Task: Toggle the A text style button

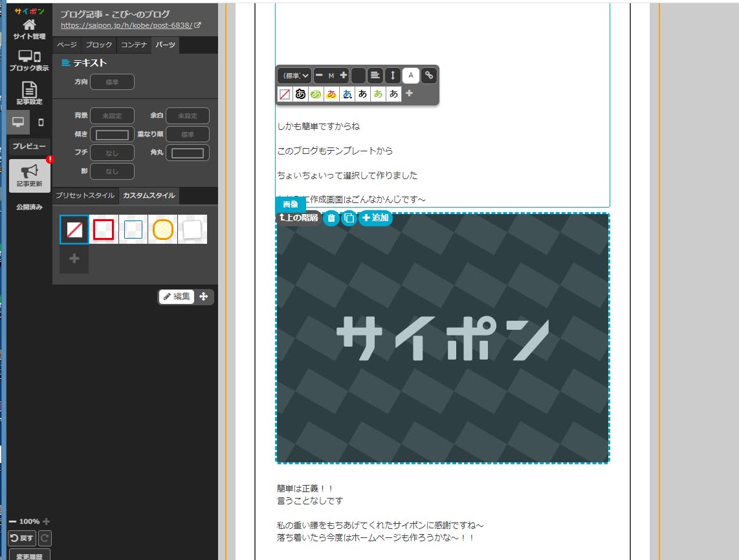Action: point(411,76)
